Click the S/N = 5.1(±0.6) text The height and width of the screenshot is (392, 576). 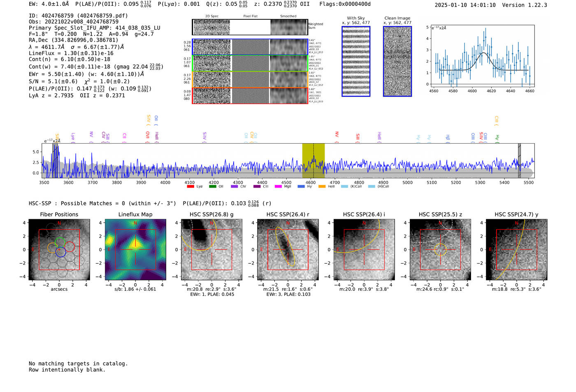click(53, 81)
